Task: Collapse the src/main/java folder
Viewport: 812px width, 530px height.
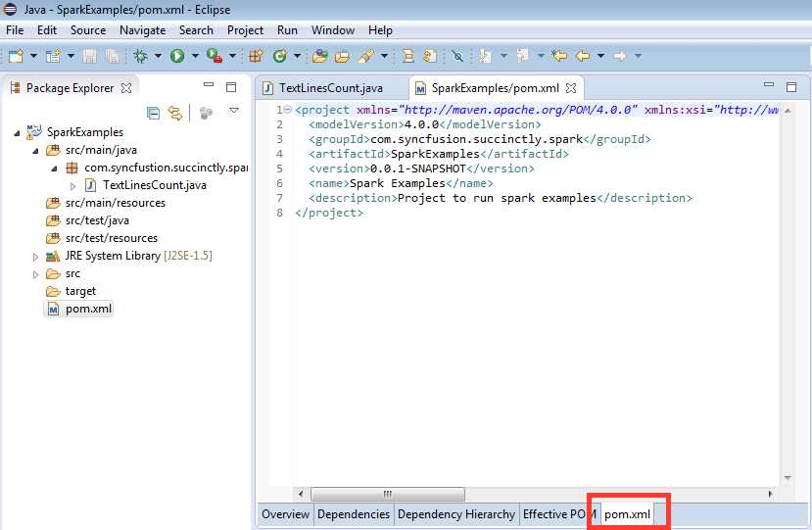Action: pyautogui.click(x=35, y=151)
